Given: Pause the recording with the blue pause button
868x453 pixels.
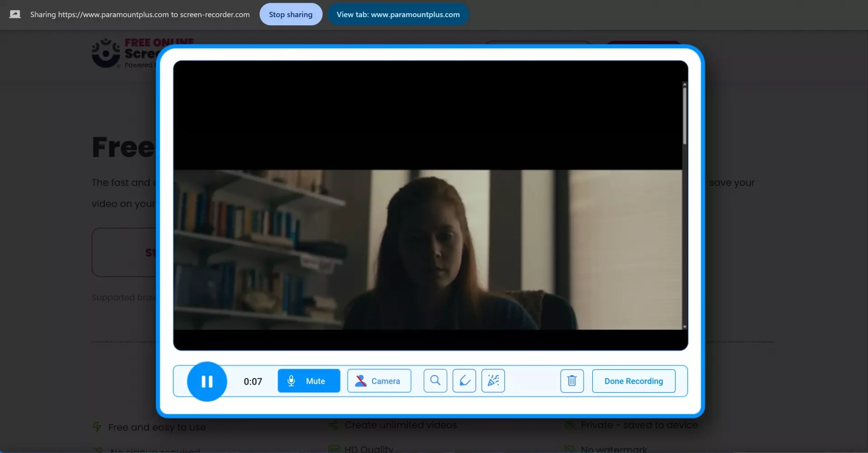Looking at the screenshot, I should tap(207, 381).
